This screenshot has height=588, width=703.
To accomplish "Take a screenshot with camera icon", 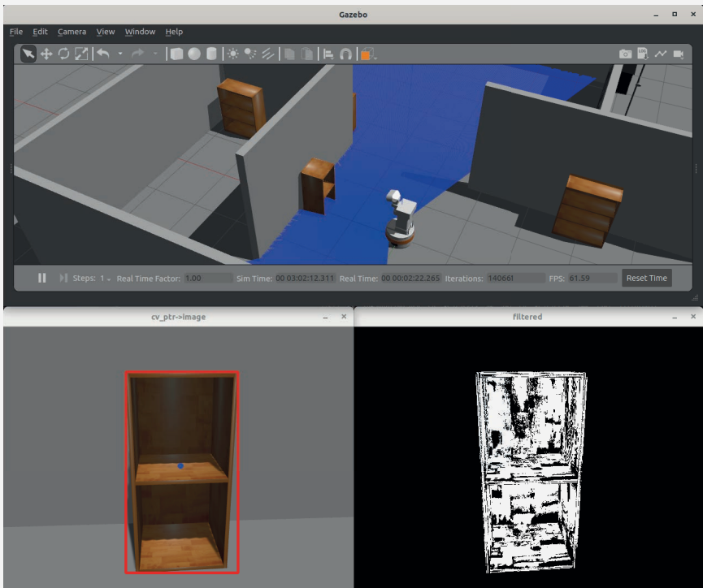I will click(x=625, y=54).
